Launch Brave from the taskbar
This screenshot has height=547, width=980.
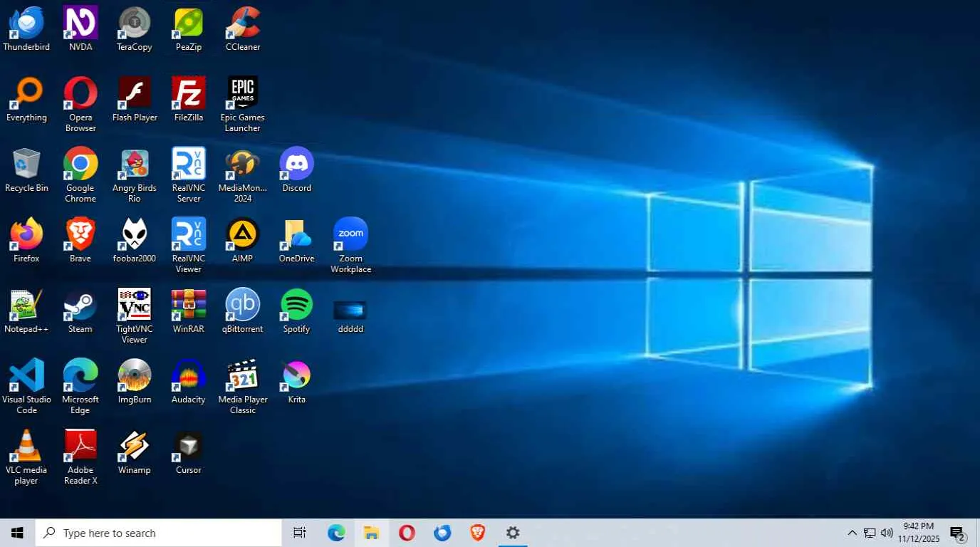[x=478, y=533]
